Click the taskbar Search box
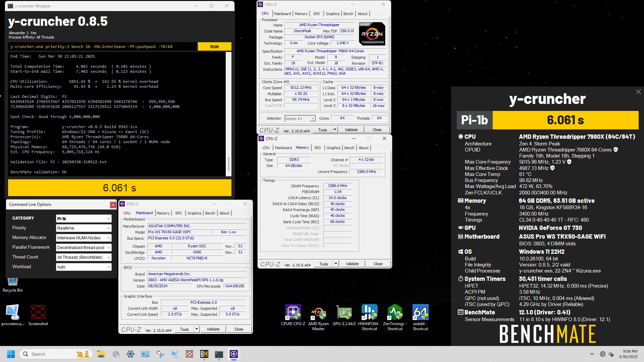Viewport: 644px width, 362px height. pos(56,354)
